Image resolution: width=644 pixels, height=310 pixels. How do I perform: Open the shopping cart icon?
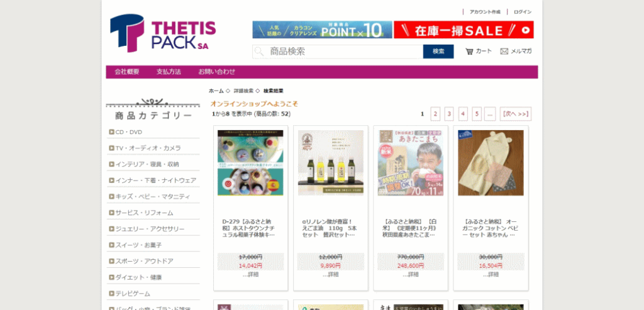click(469, 52)
